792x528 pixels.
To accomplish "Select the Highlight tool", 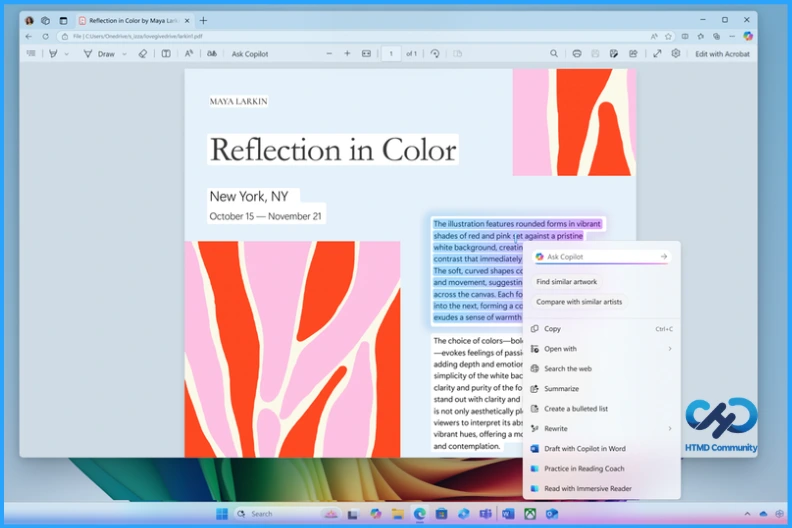I will tap(53, 54).
